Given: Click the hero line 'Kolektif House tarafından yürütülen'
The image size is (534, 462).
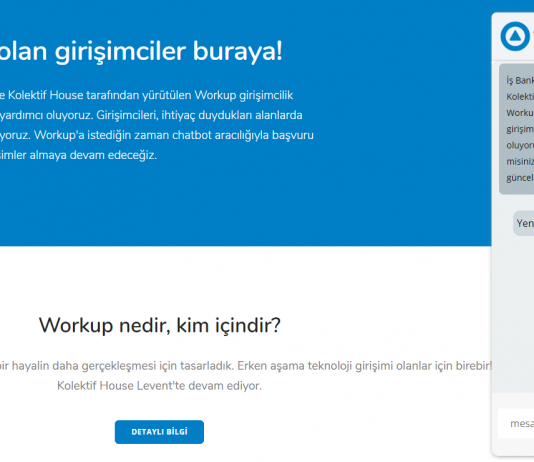Looking at the screenshot, I should click(100, 95).
